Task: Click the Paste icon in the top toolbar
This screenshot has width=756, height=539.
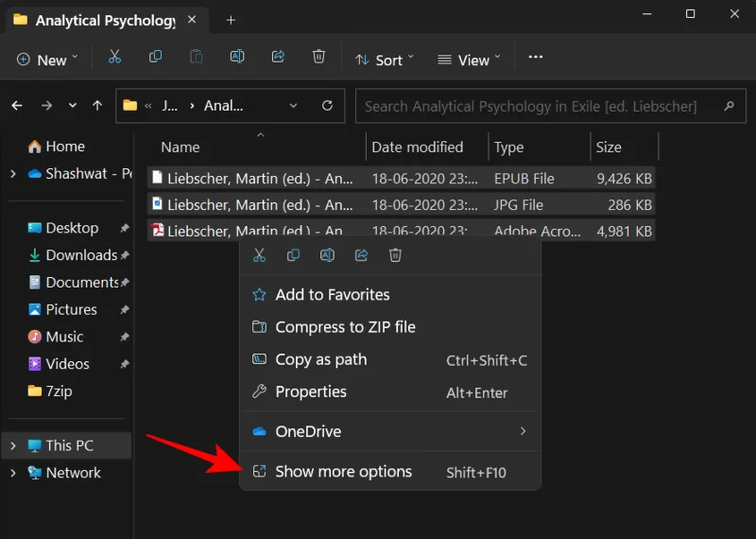Action: [x=197, y=57]
